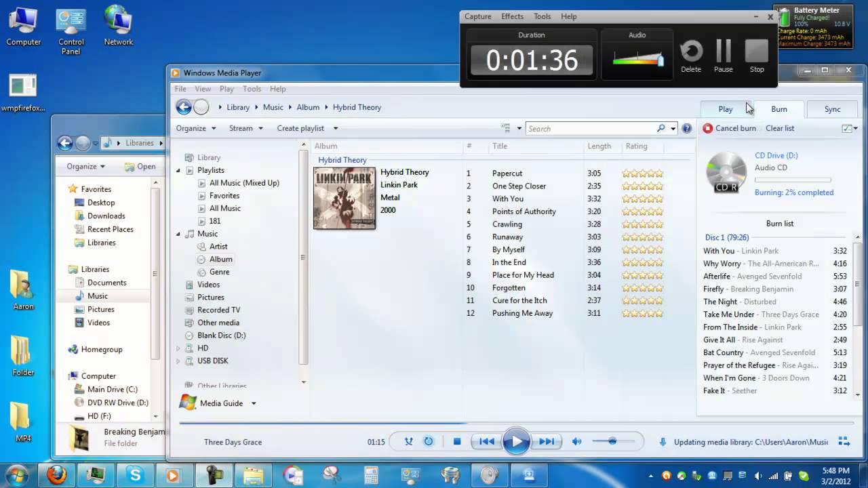Viewport: 868px width, 488px height.
Task: Click the Length column header
Action: (599, 146)
